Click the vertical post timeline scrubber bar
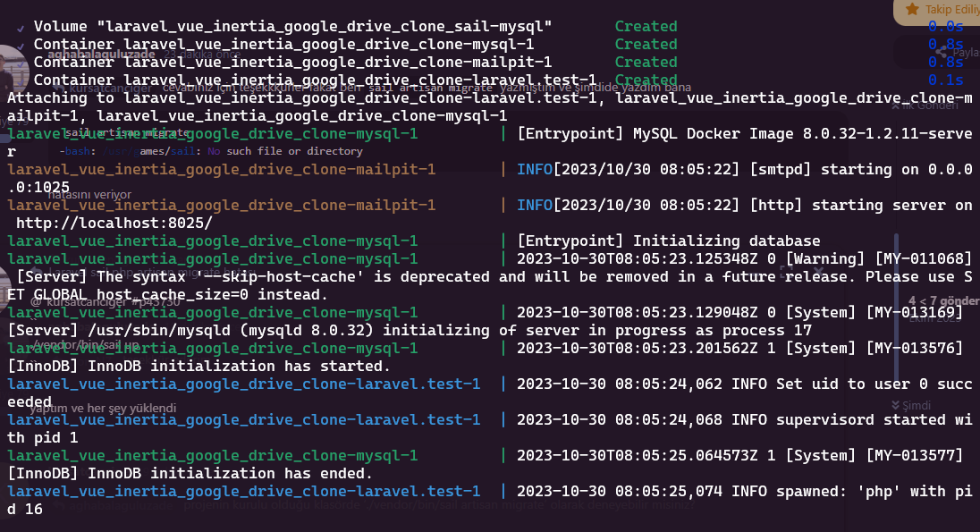 [x=896, y=308]
